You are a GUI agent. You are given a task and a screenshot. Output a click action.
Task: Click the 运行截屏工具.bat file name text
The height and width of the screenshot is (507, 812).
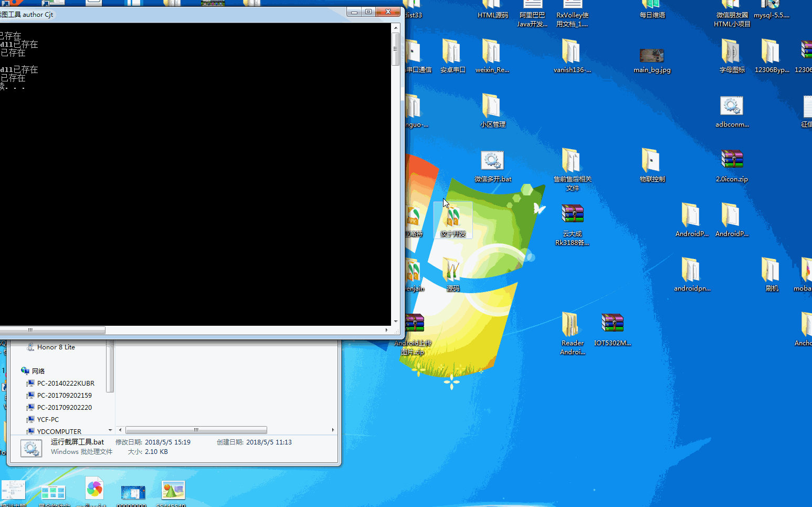pos(77,442)
